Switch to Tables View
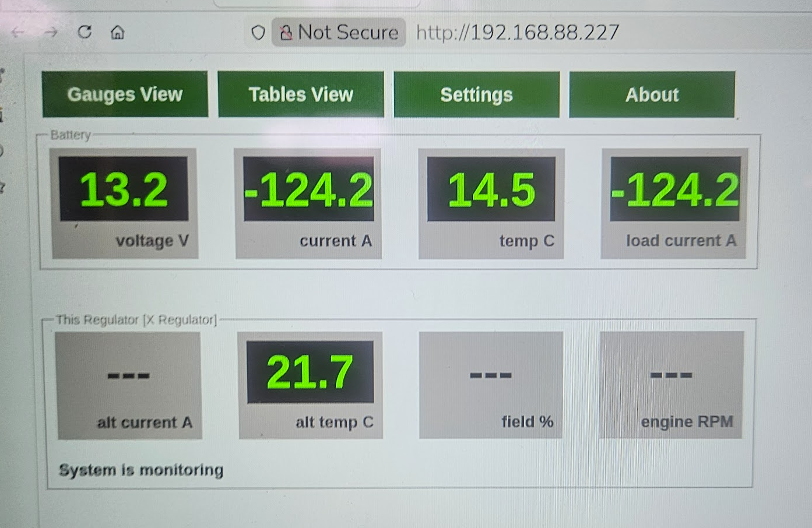 click(x=301, y=94)
